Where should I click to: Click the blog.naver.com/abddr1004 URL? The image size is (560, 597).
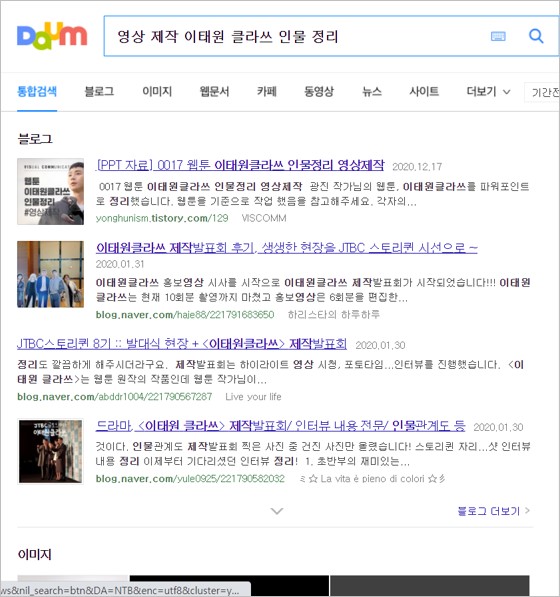(114, 397)
